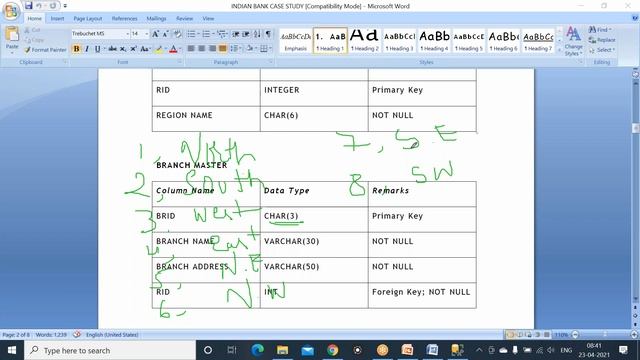The height and width of the screenshot is (360, 640).
Task: Open the Line Spacing menu
Action: pos(235,49)
